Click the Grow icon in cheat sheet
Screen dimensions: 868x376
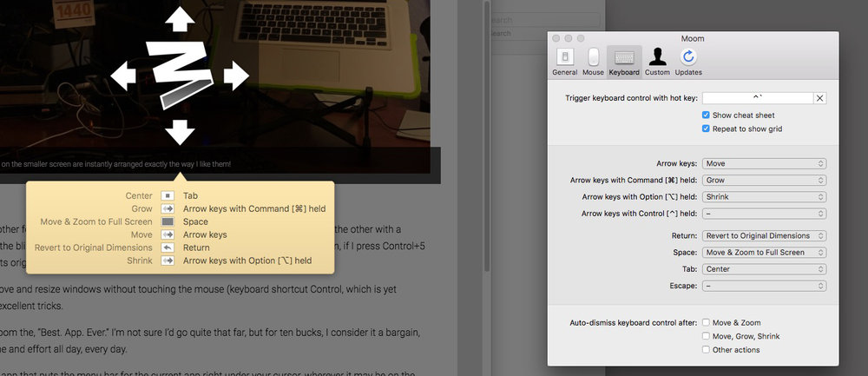pyautogui.click(x=168, y=208)
